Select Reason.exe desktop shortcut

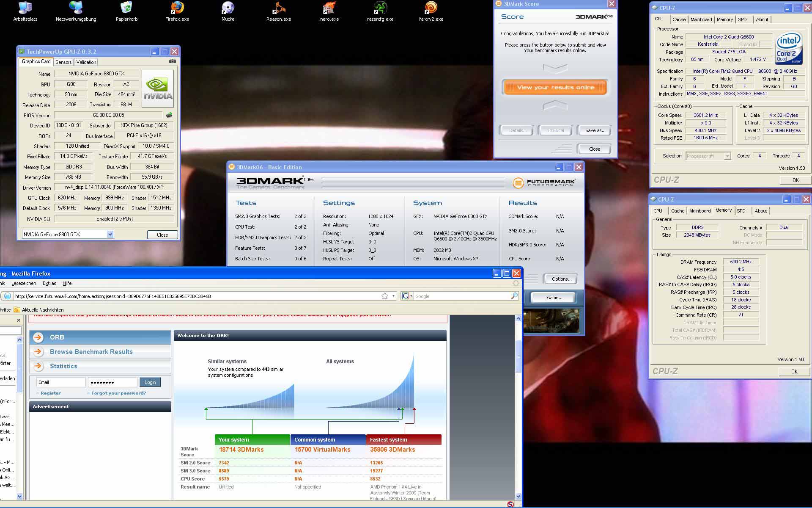[x=279, y=11]
